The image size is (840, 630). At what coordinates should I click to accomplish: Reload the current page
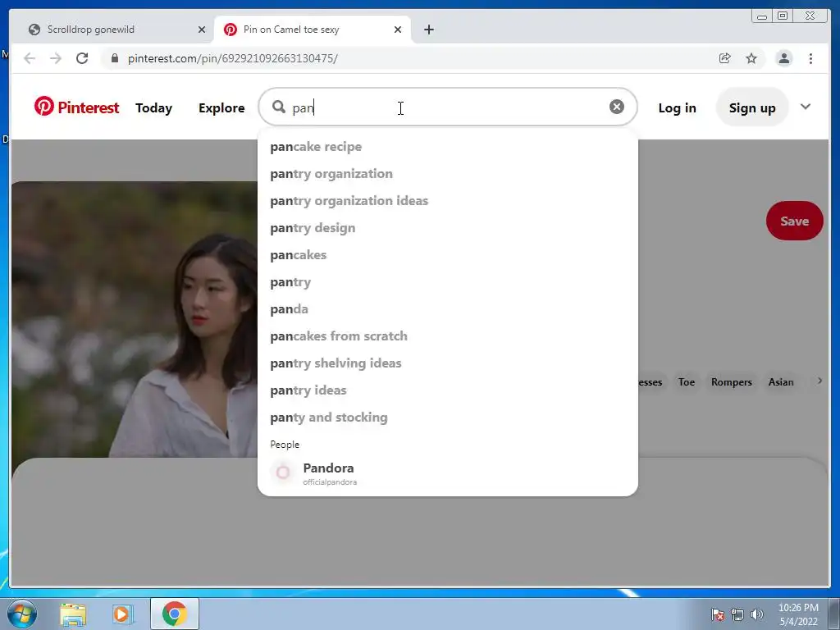tap(82, 58)
